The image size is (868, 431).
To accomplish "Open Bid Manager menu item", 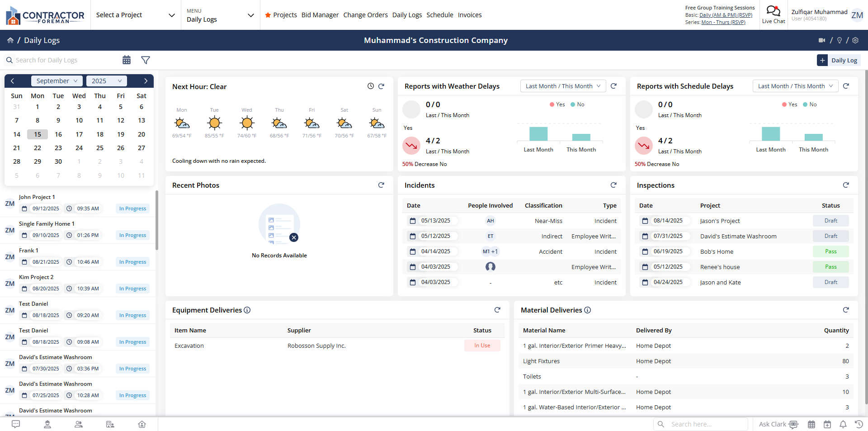I will point(320,15).
